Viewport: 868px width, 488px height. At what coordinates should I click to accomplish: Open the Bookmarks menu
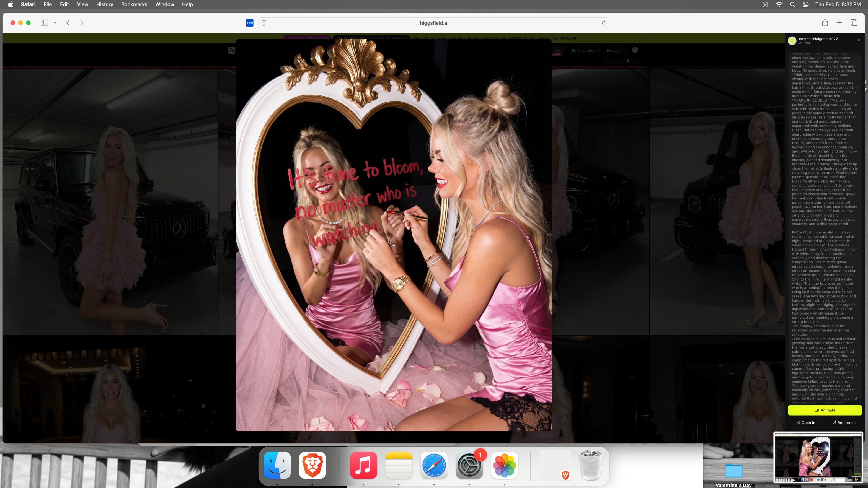(x=134, y=4)
